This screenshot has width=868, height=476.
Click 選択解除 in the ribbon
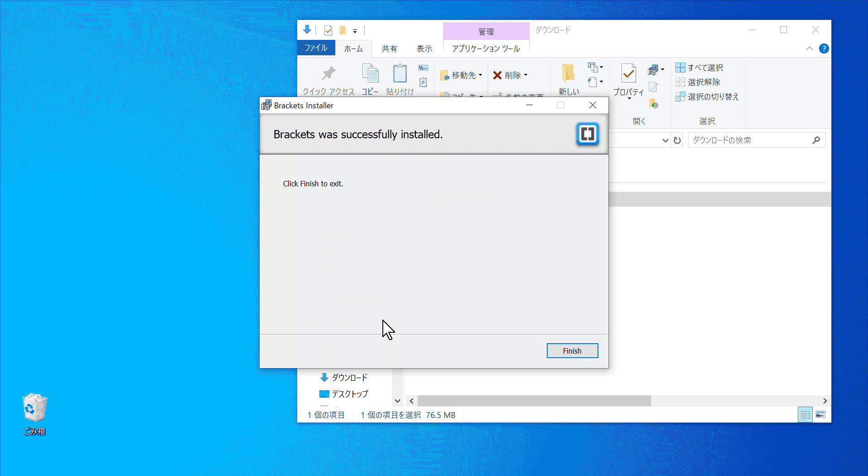point(698,82)
